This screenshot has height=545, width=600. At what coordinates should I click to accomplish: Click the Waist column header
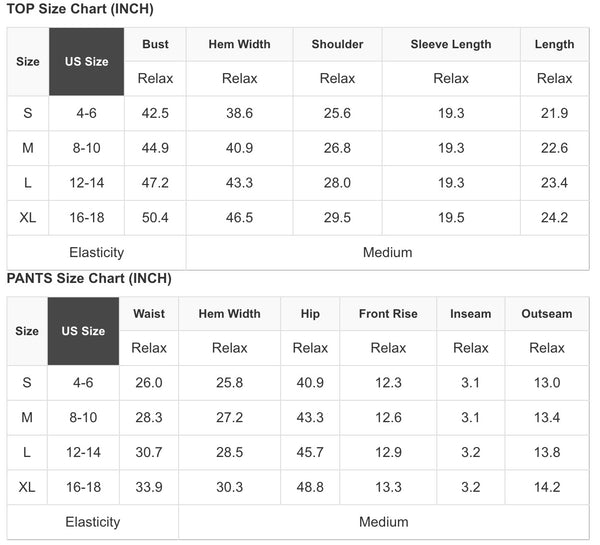pyautogui.click(x=149, y=314)
